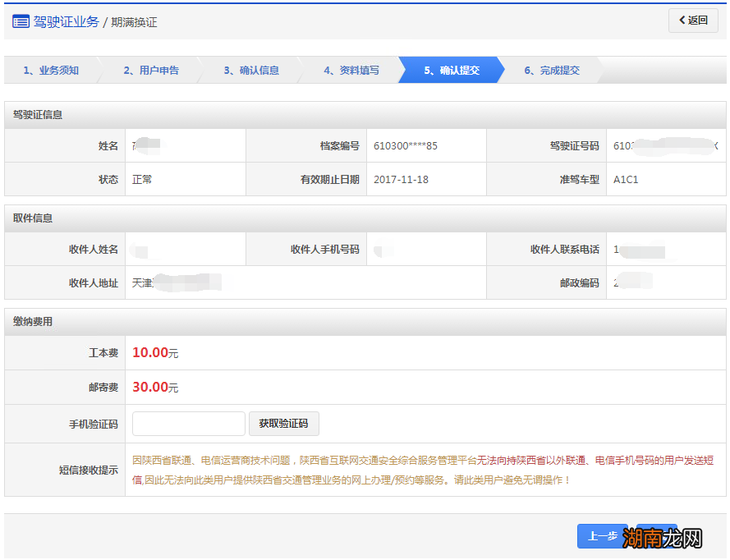
Task: Click the "6、完成提交" step tab
Action: [555, 71]
